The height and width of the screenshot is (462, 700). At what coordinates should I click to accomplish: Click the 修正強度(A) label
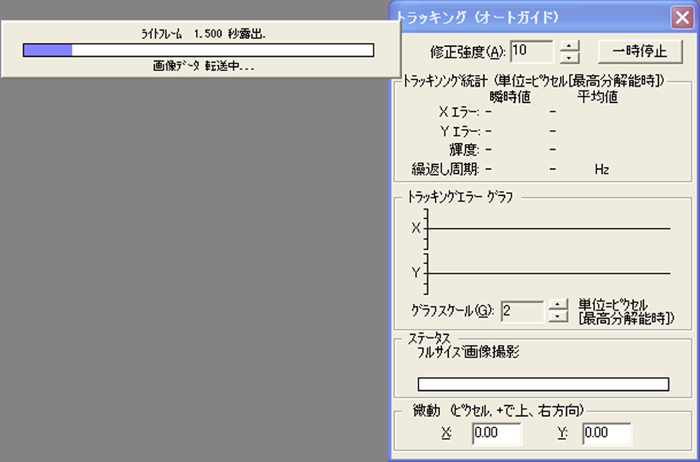pos(468,52)
